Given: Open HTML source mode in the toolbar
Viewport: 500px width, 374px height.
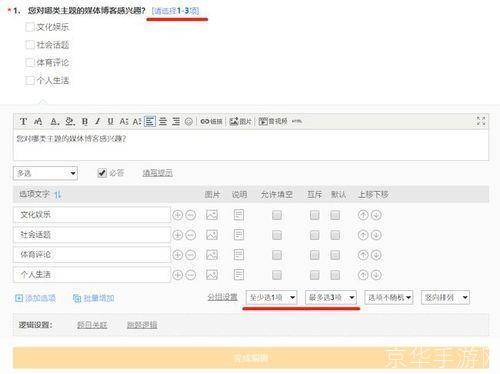Looking at the screenshot, I should click(297, 121).
